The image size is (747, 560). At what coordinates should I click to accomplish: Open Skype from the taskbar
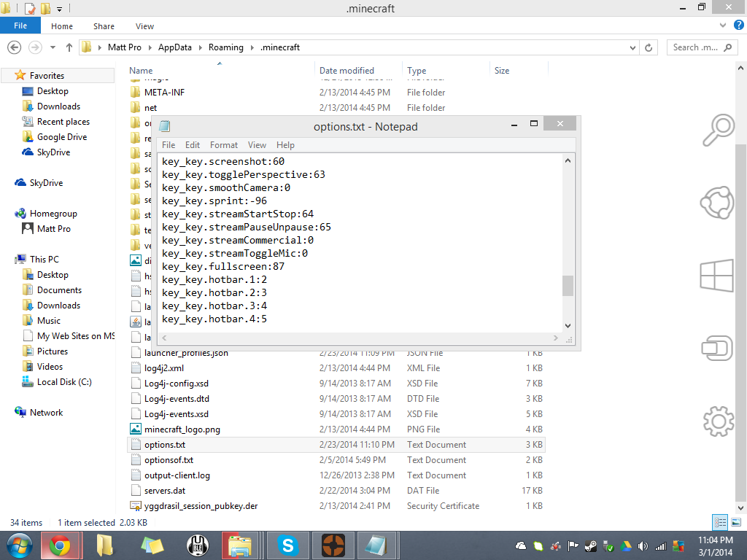tap(287, 545)
